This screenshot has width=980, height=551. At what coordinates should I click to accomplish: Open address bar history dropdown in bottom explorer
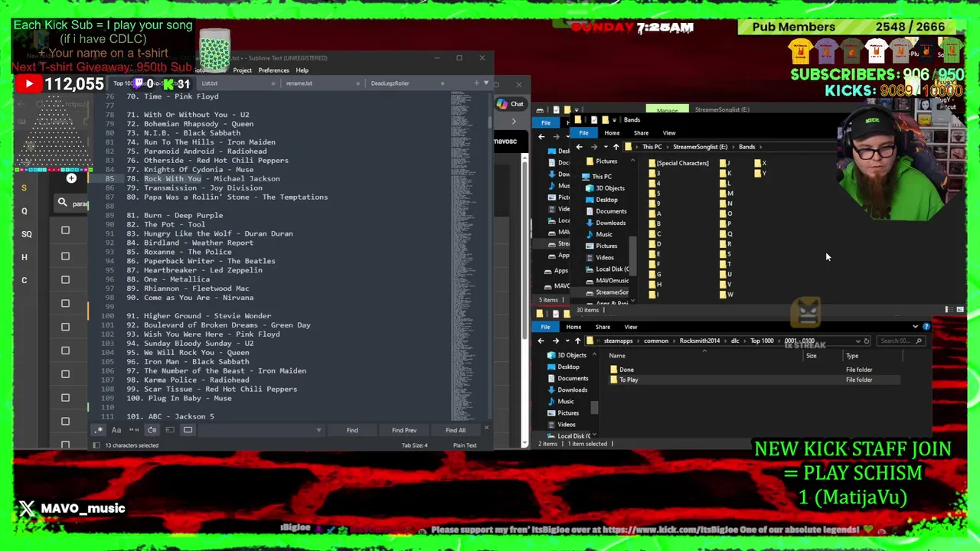(x=857, y=341)
